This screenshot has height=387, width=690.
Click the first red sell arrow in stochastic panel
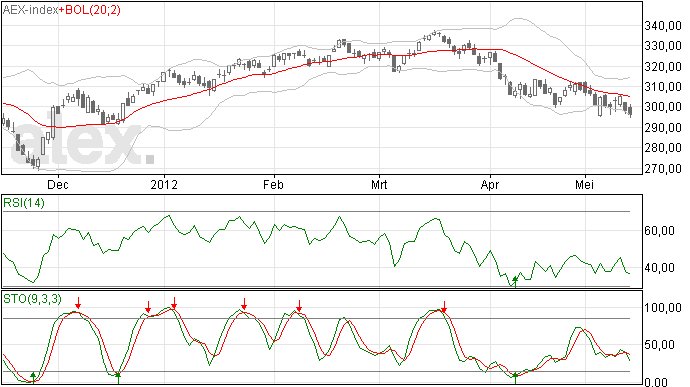coord(78,303)
